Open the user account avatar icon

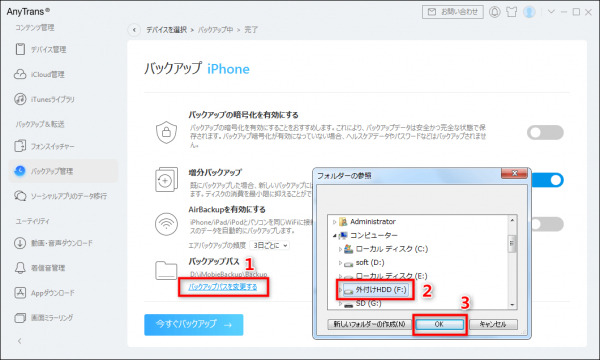tap(529, 12)
